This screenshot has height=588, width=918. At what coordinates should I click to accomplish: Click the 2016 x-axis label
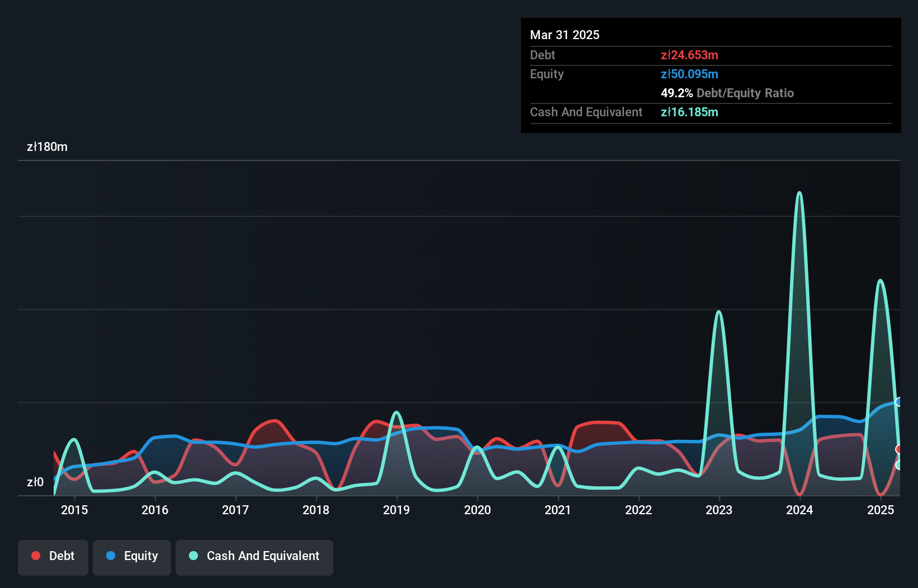click(x=155, y=510)
